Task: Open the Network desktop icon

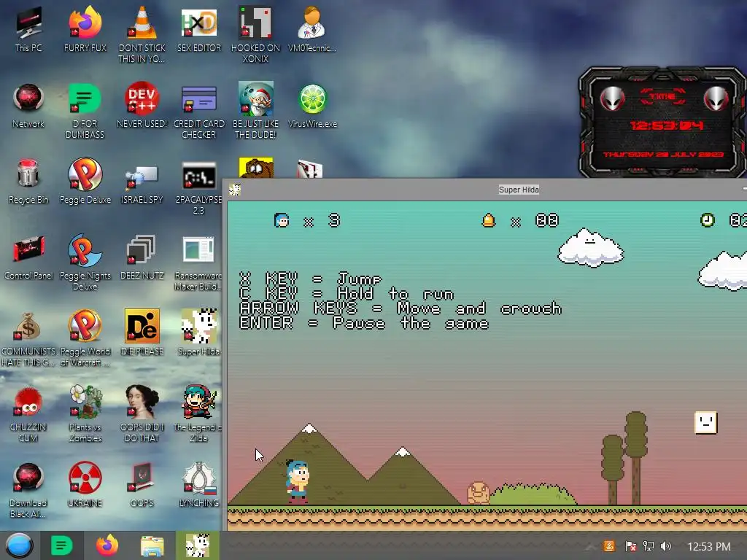Action: [28, 106]
